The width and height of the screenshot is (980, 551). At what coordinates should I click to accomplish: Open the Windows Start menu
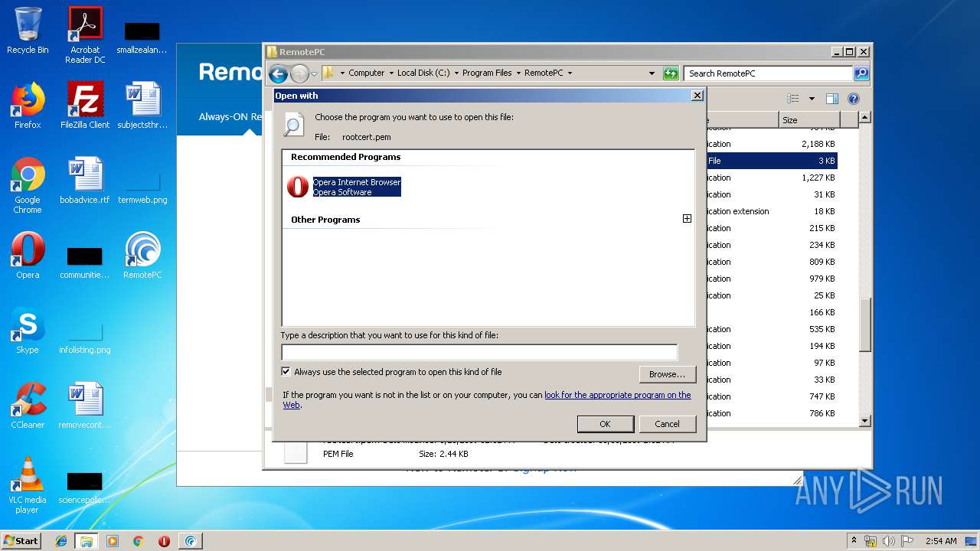21,540
